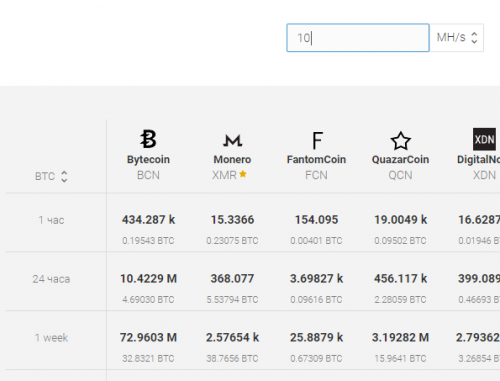Click the 2.57654 k Monero weekly value
Screen dimensions: 500x381
click(x=232, y=338)
